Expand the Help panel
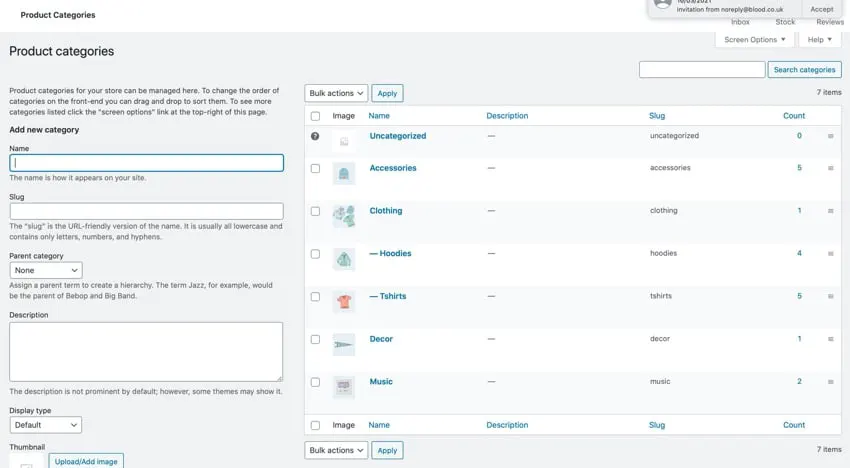The width and height of the screenshot is (850, 468). (x=820, y=40)
